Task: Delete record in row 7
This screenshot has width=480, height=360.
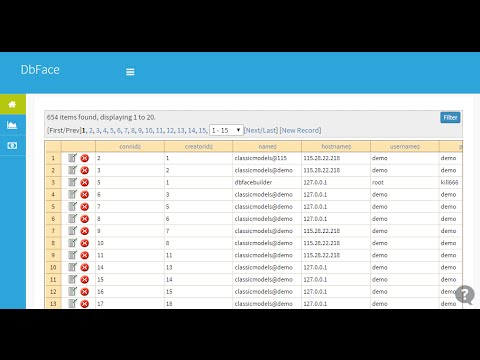Action: point(85,231)
